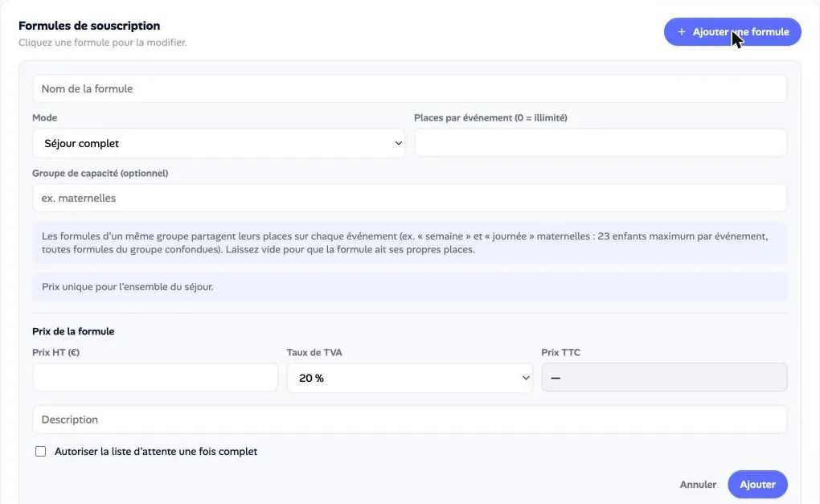Click the "Taux de TVA" label
The image size is (820, 504).
(314, 352)
